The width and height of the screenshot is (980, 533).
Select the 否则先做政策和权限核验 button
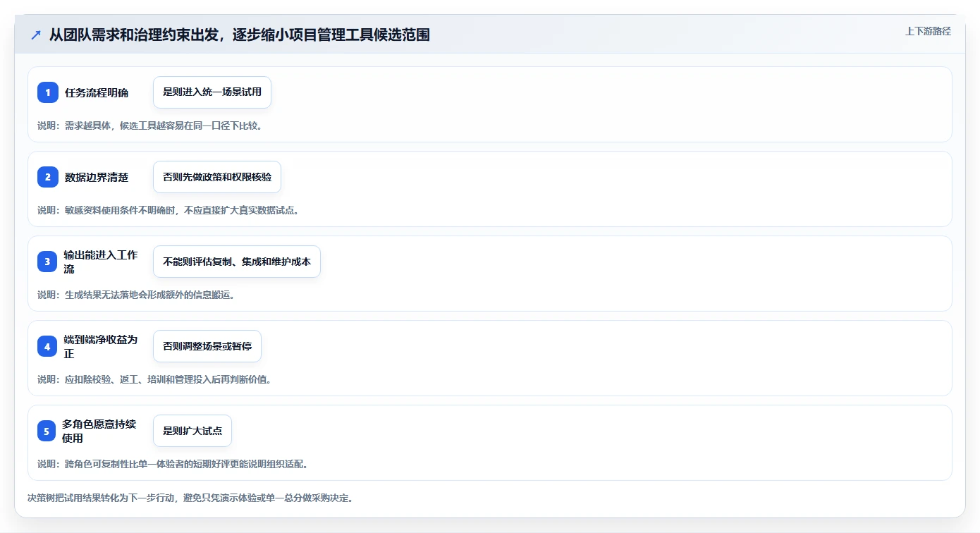217,177
